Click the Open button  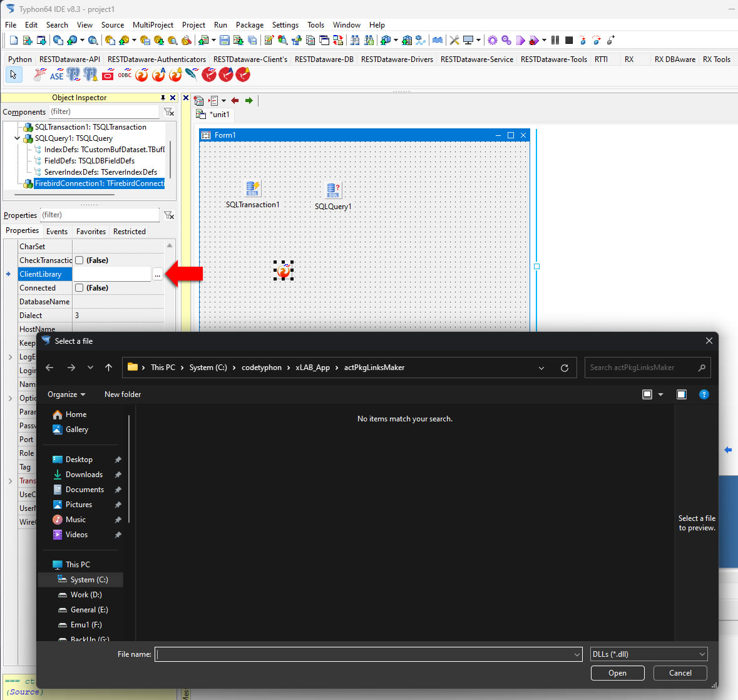[x=618, y=672]
